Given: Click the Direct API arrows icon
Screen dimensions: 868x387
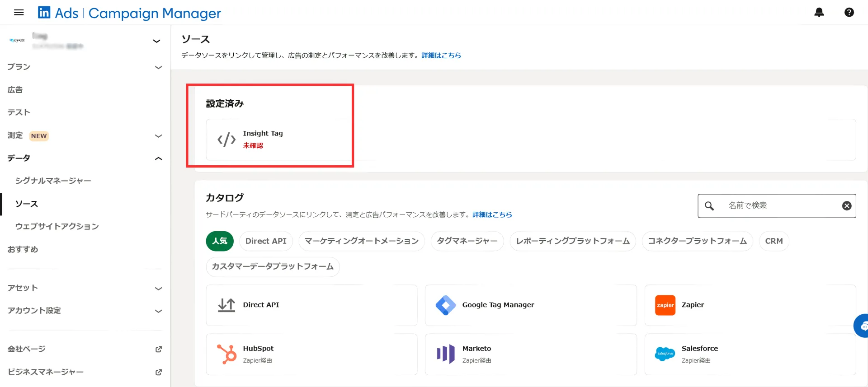Looking at the screenshot, I should click(226, 305).
